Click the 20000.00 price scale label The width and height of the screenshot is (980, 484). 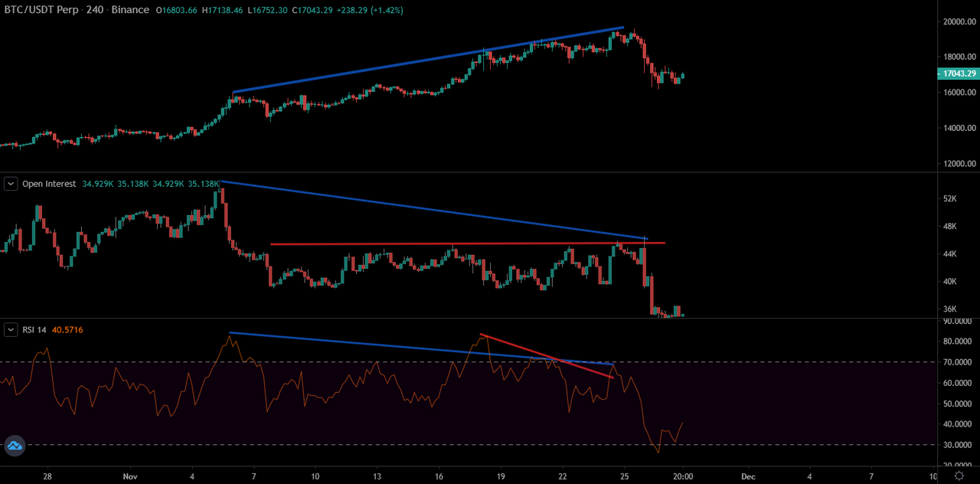[x=959, y=21]
